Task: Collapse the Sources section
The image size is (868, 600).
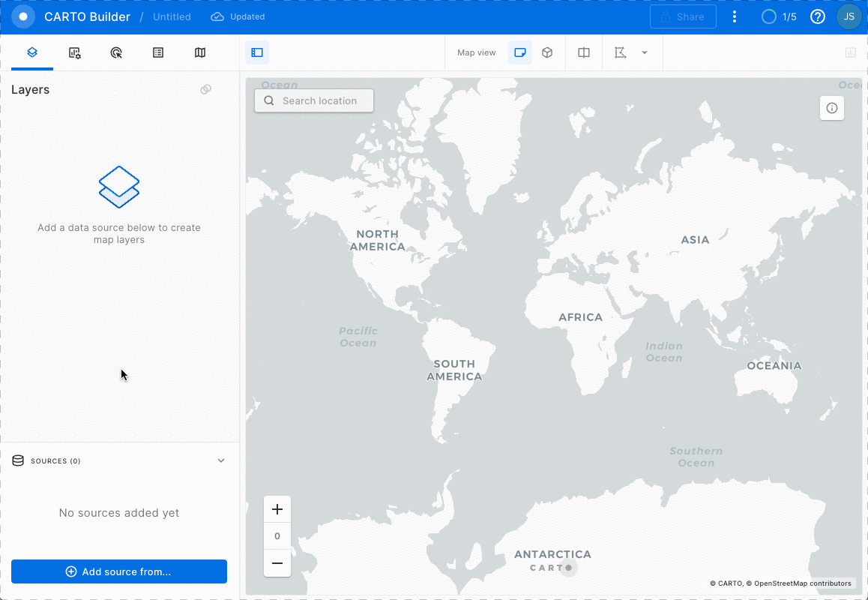Action: [x=221, y=460]
